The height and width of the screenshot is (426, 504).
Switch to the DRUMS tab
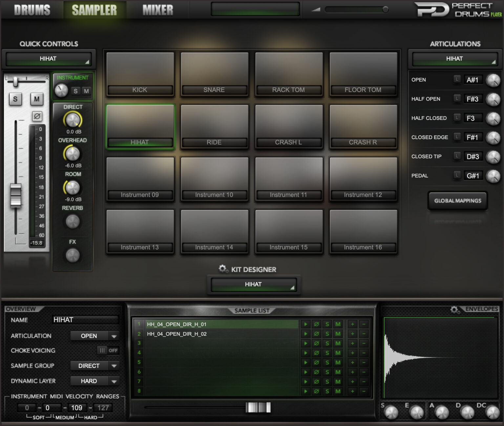pyautogui.click(x=31, y=10)
